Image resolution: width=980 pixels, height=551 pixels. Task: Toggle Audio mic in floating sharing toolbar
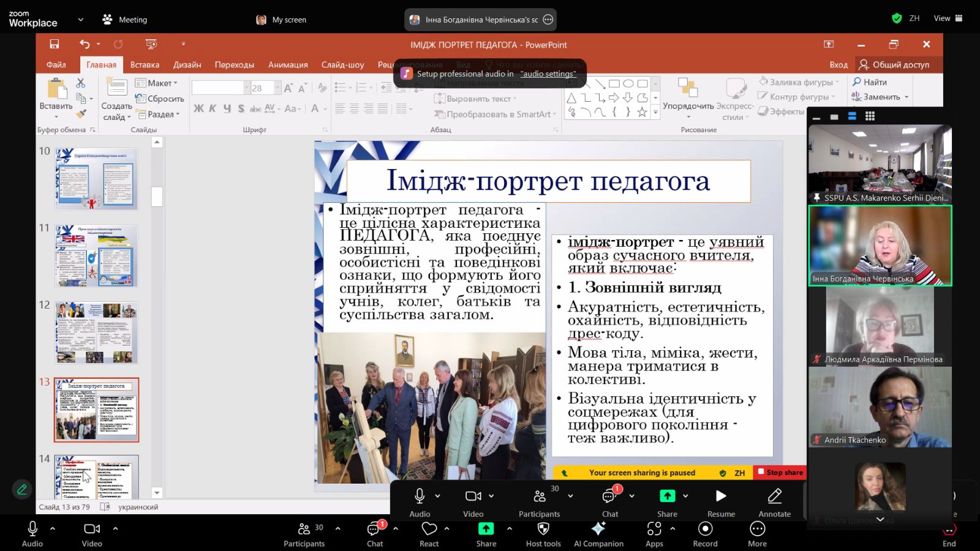point(420,495)
